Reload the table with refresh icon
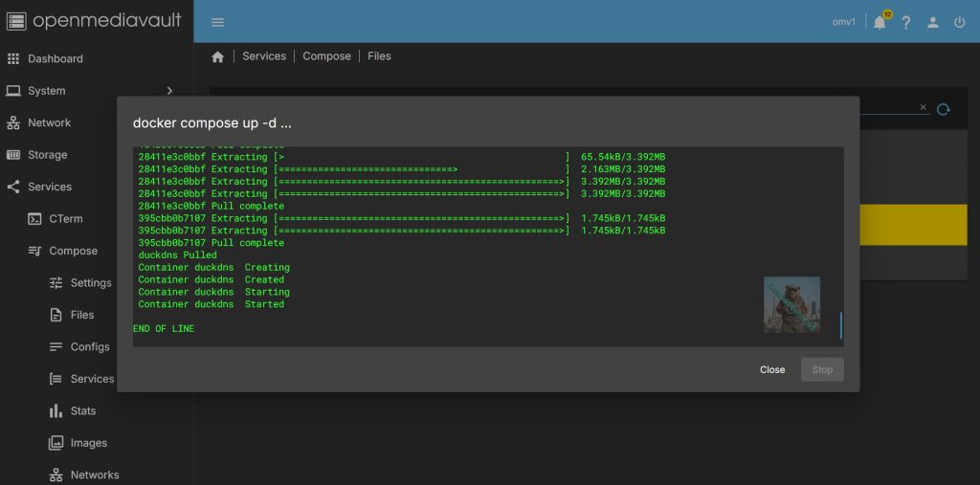This screenshot has width=980, height=485. [x=943, y=109]
